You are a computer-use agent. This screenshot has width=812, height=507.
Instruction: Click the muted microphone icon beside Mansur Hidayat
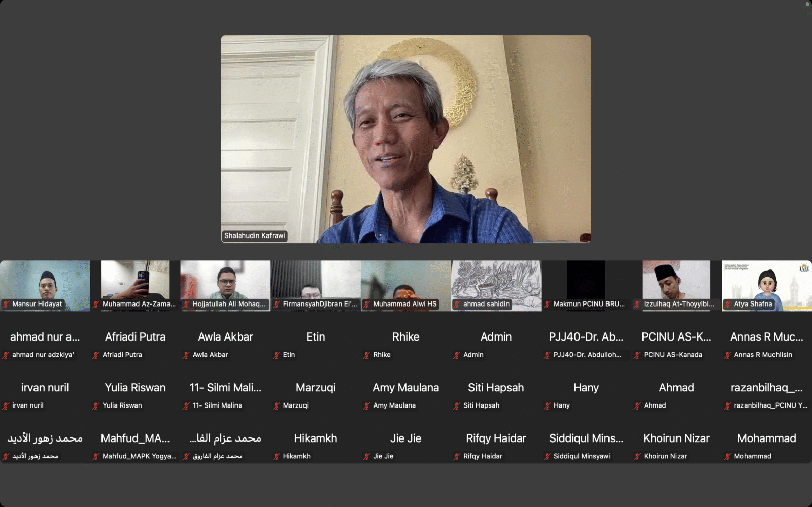click(6, 305)
